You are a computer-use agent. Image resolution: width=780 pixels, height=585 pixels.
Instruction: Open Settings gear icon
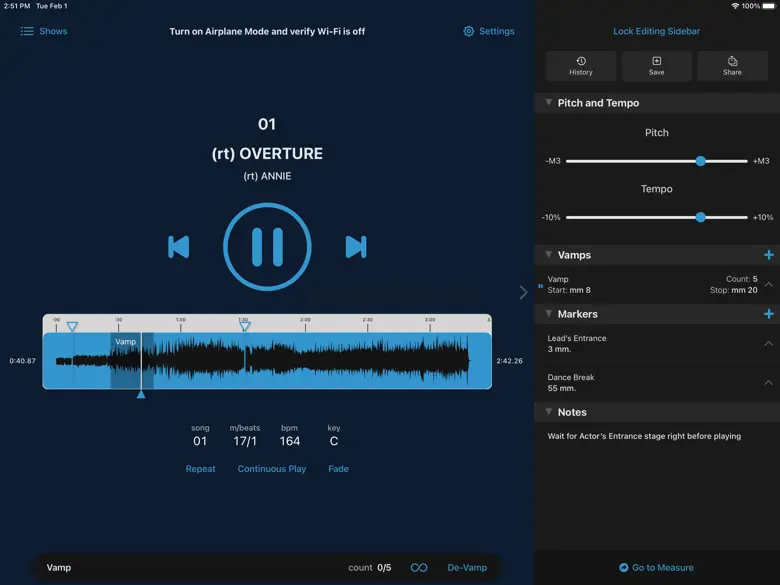469,31
